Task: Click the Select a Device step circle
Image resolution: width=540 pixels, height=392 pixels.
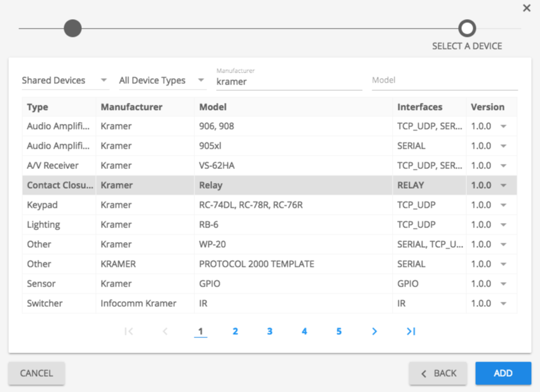Action: (467, 28)
